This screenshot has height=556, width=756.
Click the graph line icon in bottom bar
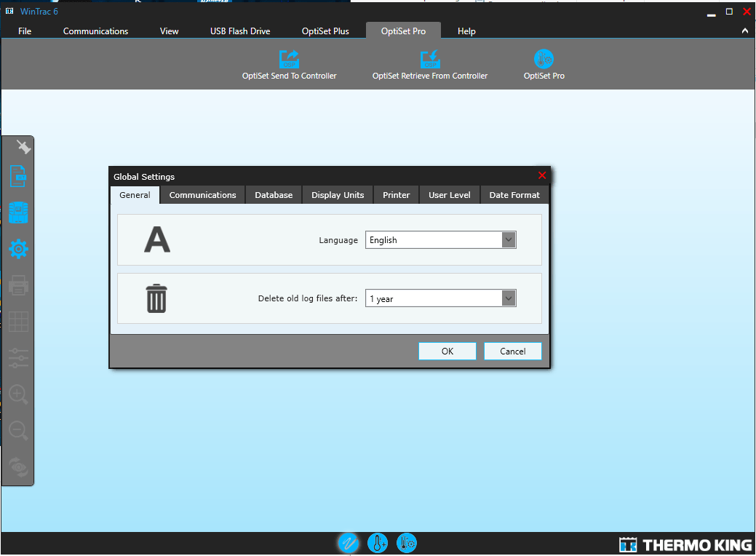[x=348, y=543]
